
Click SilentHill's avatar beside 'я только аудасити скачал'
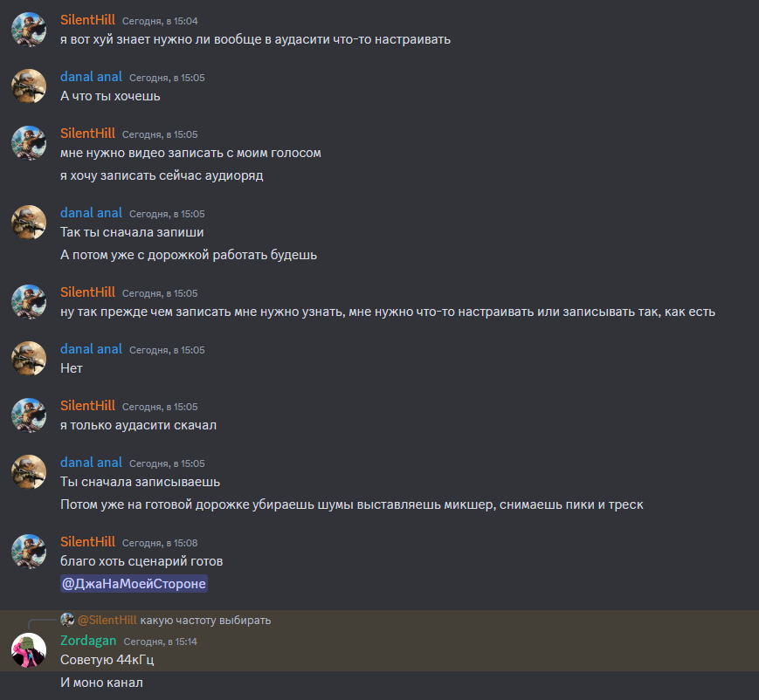[x=29, y=415]
